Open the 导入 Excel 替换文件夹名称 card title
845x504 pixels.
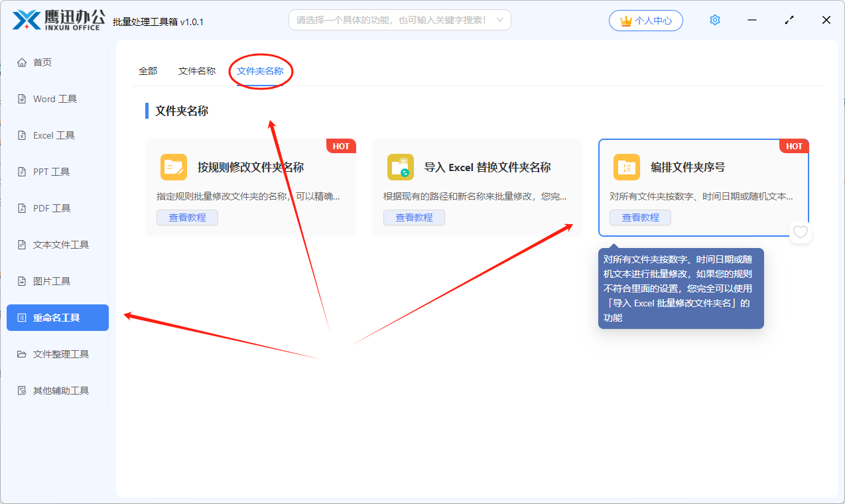tap(487, 167)
